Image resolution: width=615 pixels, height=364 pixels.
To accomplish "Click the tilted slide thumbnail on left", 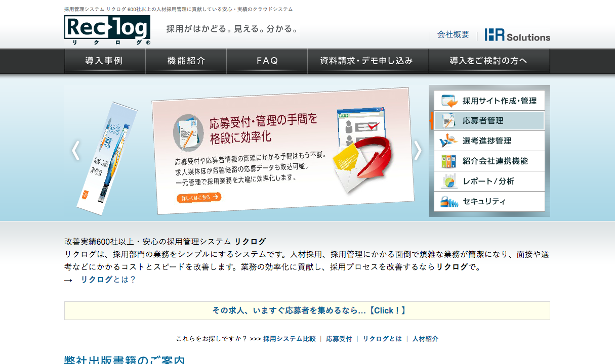I will [107, 158].
